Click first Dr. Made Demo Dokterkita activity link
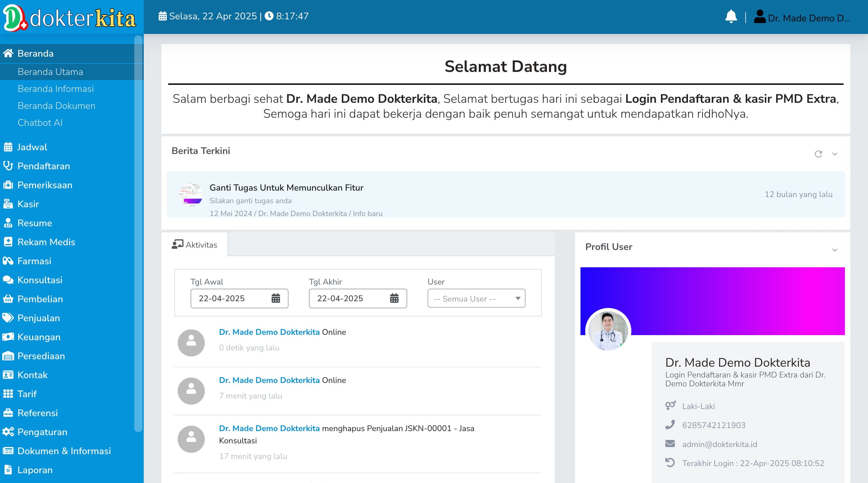The width and height of the screenshot is (868, 483). 269,332
